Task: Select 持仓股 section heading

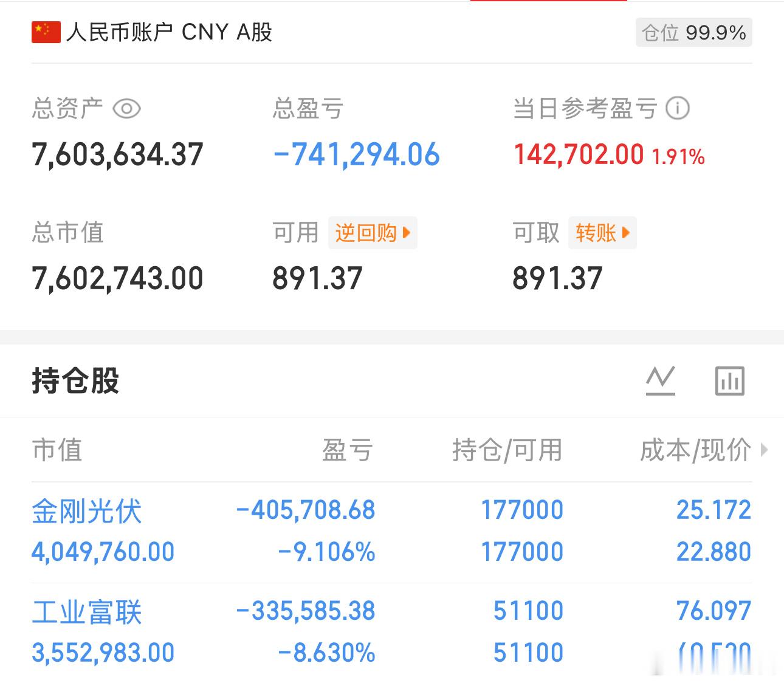Action: tap(75, 381)
